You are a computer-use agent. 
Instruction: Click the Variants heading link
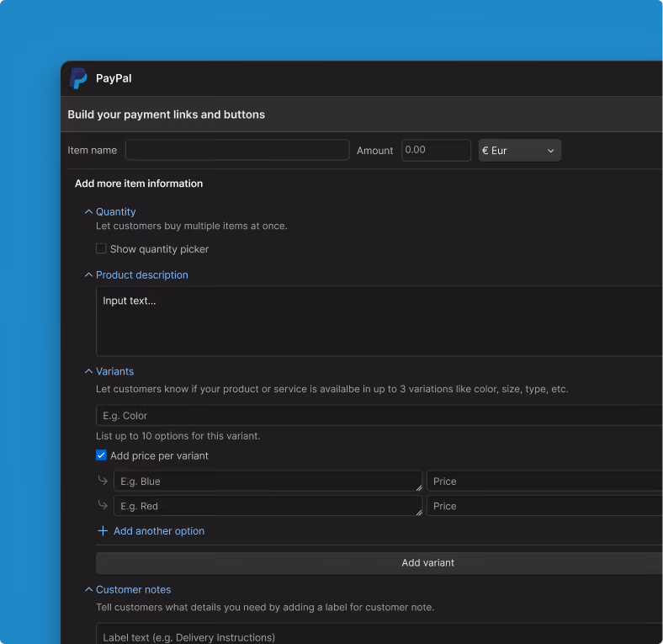pos(115,371)
